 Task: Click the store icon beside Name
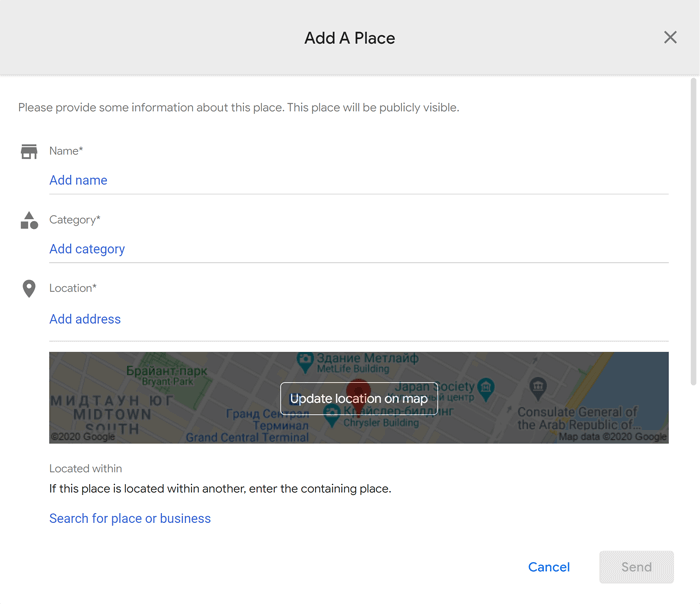click(29, 152)
